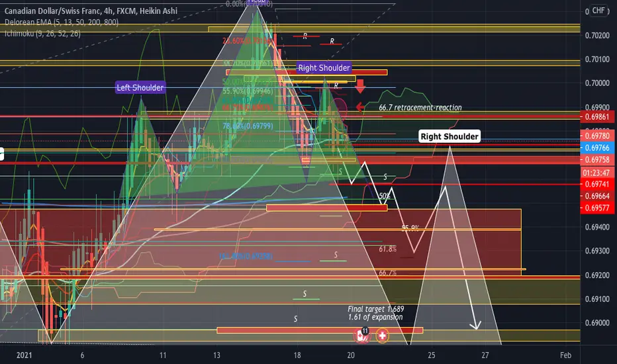Select the white Right Shoulder label

click(x=450, y=136)
